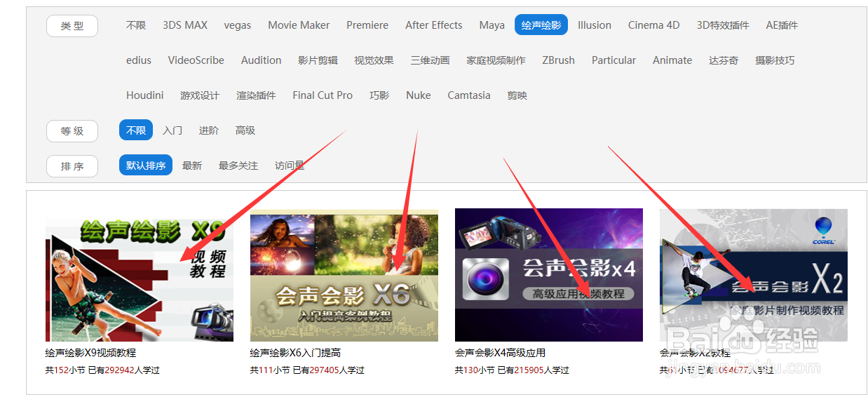Open the 绘声绘影X9视频教程 title link
868x397 pixels.
[x=90, y=353]
